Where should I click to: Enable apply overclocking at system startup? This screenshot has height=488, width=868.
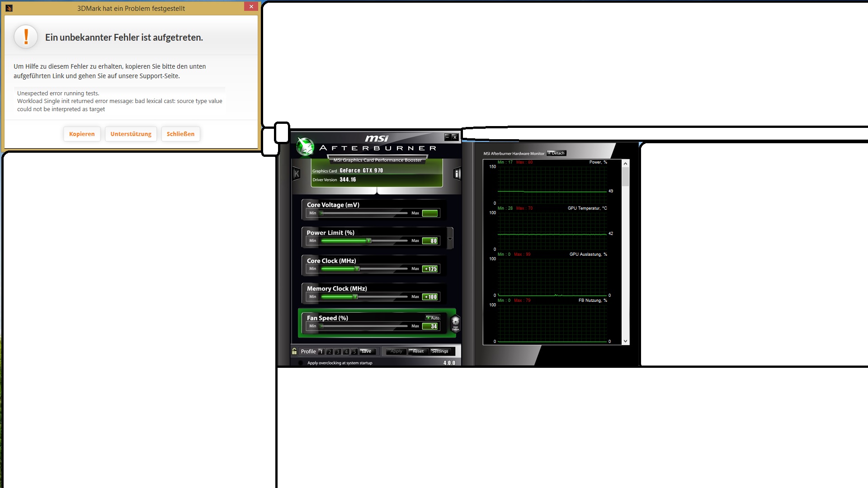(301, 363)
